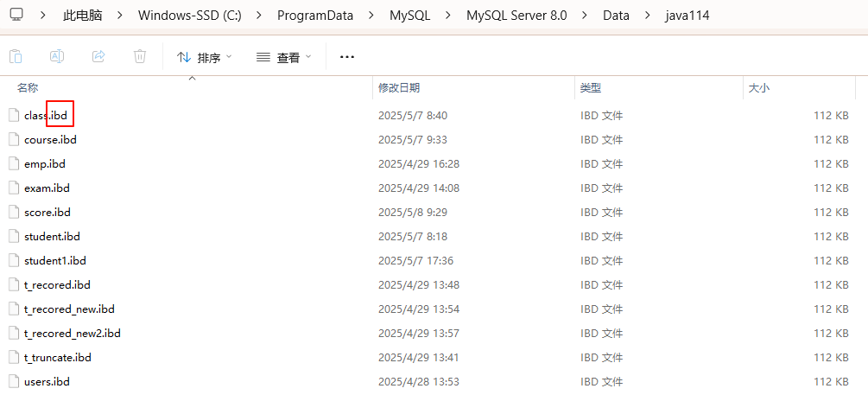Viewport: 868px width, 414px height.
Task: Click the file icon of score.ibd
Action: (14, 212)
